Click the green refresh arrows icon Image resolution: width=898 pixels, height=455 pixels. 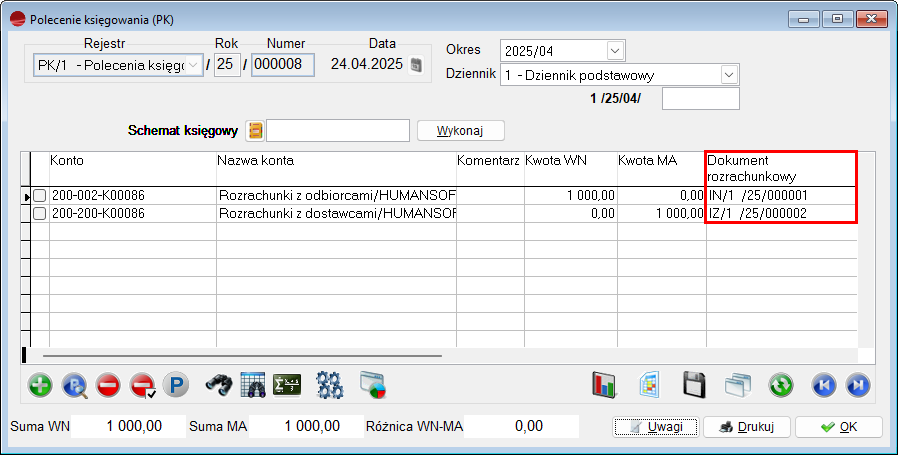[x=781, y=385]
